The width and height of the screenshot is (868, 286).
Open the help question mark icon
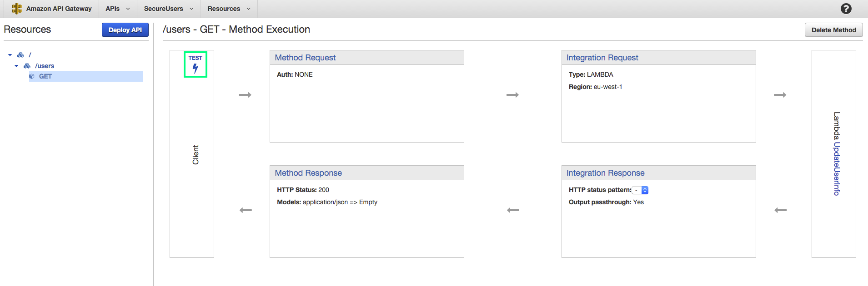(x=846, y=9)
